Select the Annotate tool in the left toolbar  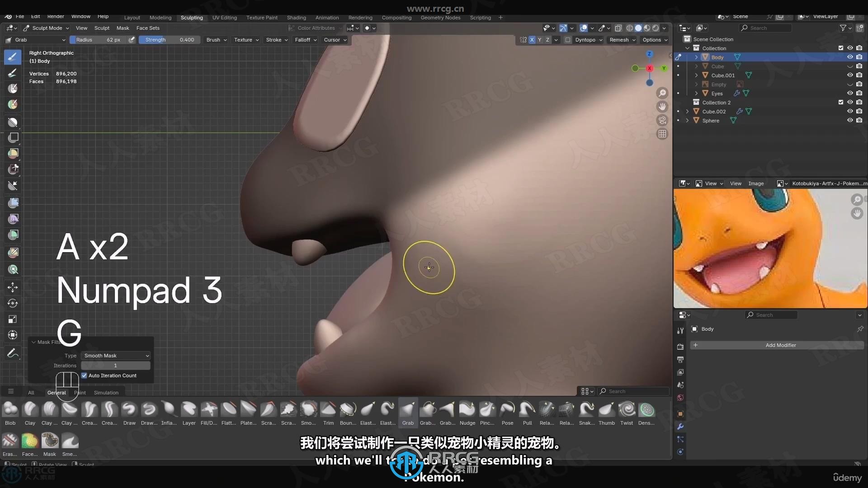click(13, 353)
